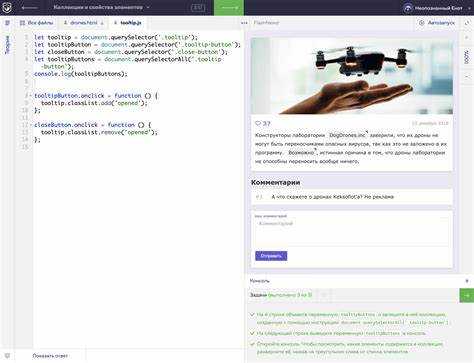Viewport: 474px width, 363px height.
Task: Open the Теория side panel tab
Action: tap(7, 45)
